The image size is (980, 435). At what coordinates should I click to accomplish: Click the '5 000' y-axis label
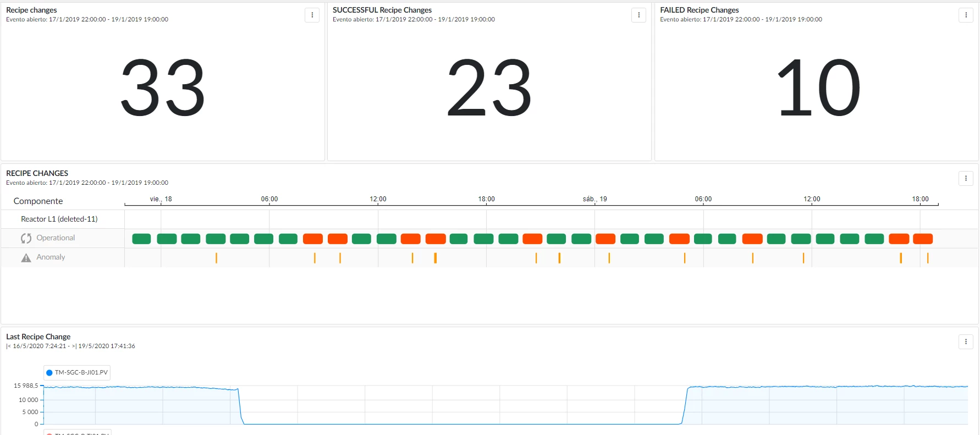(x=30, y=412)
